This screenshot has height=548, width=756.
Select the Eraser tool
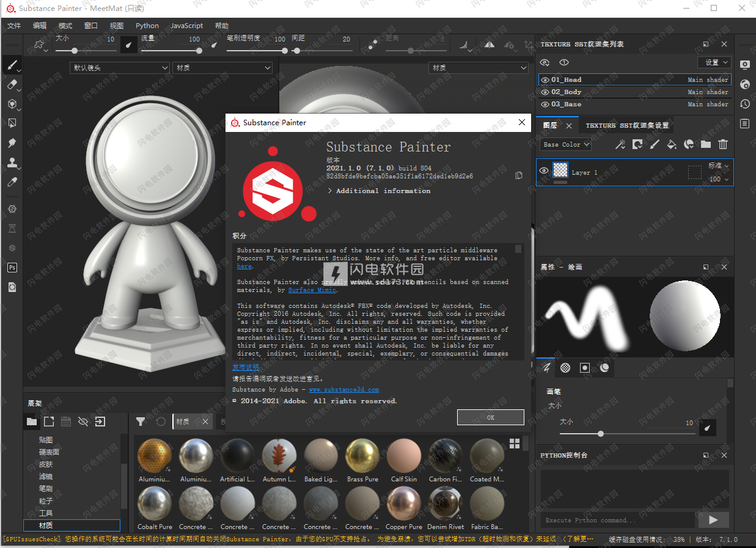tap(12, 84)
